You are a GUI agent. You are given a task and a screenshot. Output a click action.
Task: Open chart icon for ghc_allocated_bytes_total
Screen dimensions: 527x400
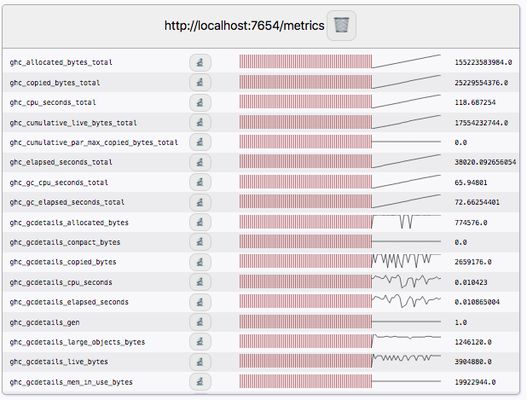(200, 63)
